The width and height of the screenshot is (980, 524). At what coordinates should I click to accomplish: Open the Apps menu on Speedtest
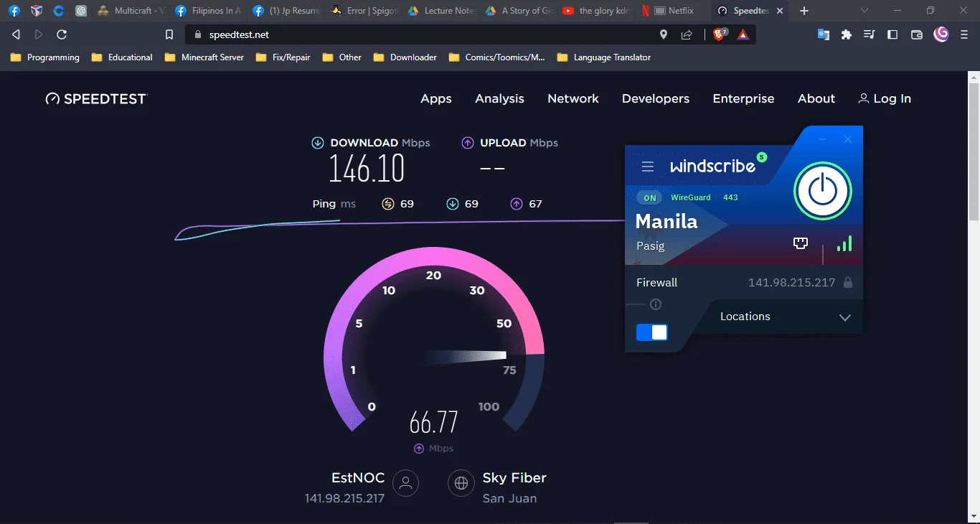click(x=436, y=99)
